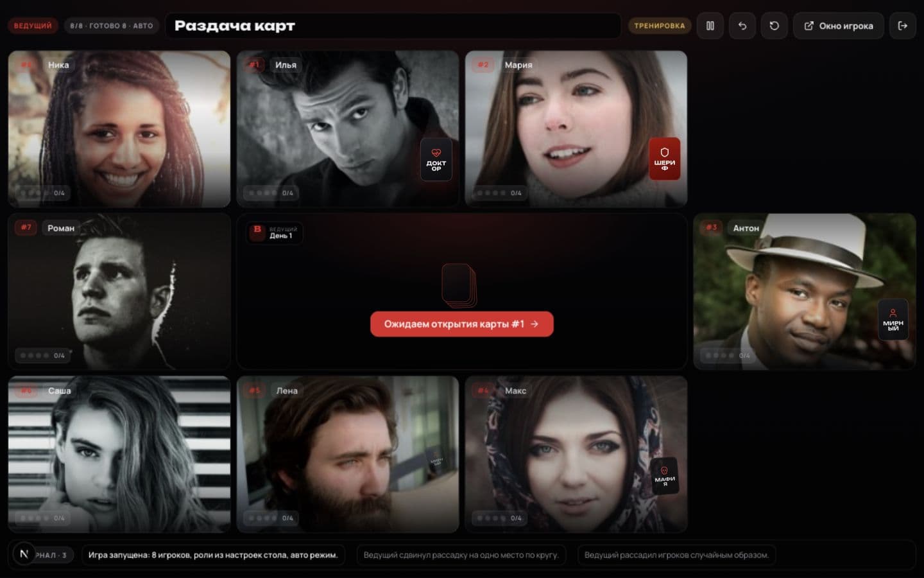Pause the game with the pause icon
924x578 pixels.
tap(710, 26)
